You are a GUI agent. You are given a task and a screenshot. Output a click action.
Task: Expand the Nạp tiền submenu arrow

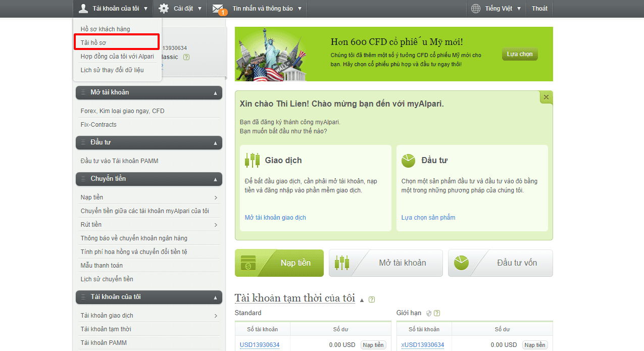(x=216, y=197)
